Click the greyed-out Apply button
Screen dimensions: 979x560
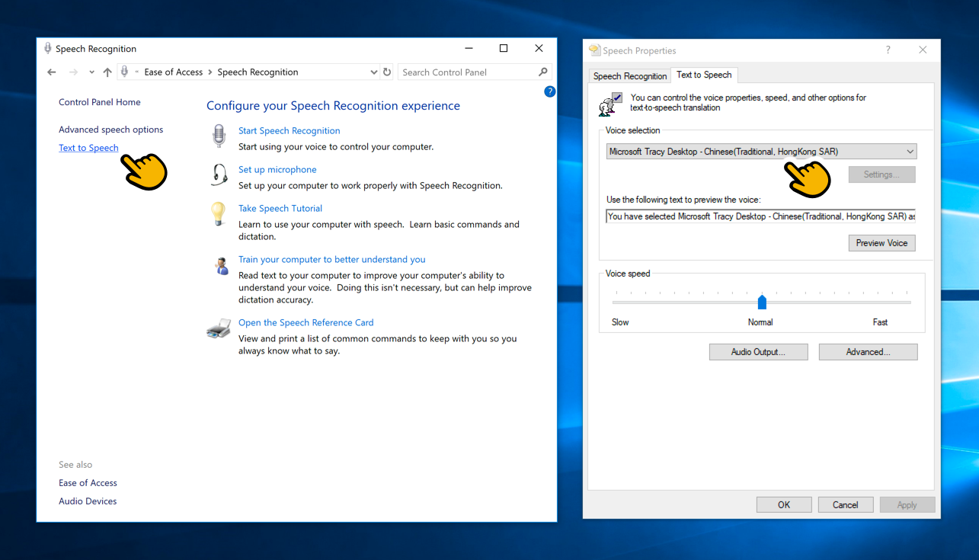907,505
